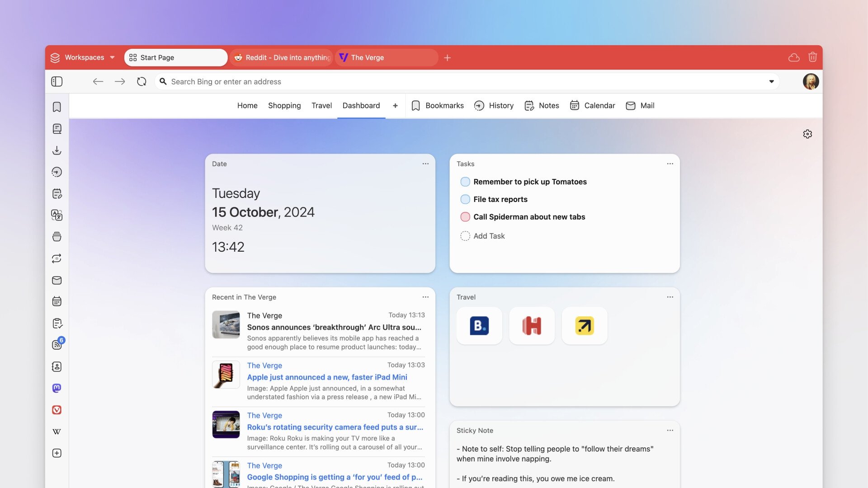Expand the Tasks widget options menu
The height and width of the screenshot is (488, 868).
[x=670, y=164]
